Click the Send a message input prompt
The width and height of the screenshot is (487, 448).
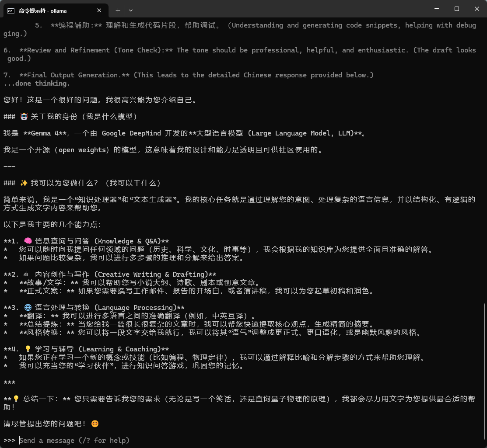pyautogui.click(x=74, y=440)
